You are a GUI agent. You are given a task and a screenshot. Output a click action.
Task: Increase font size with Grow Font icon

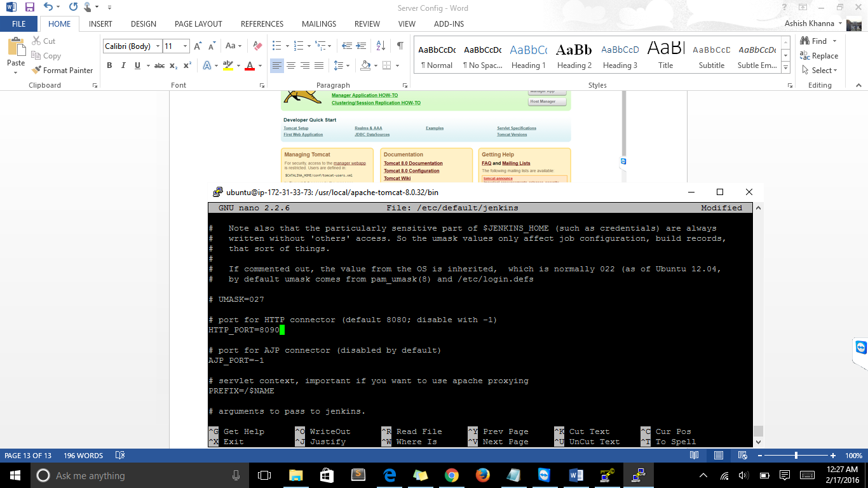(198, 46)
